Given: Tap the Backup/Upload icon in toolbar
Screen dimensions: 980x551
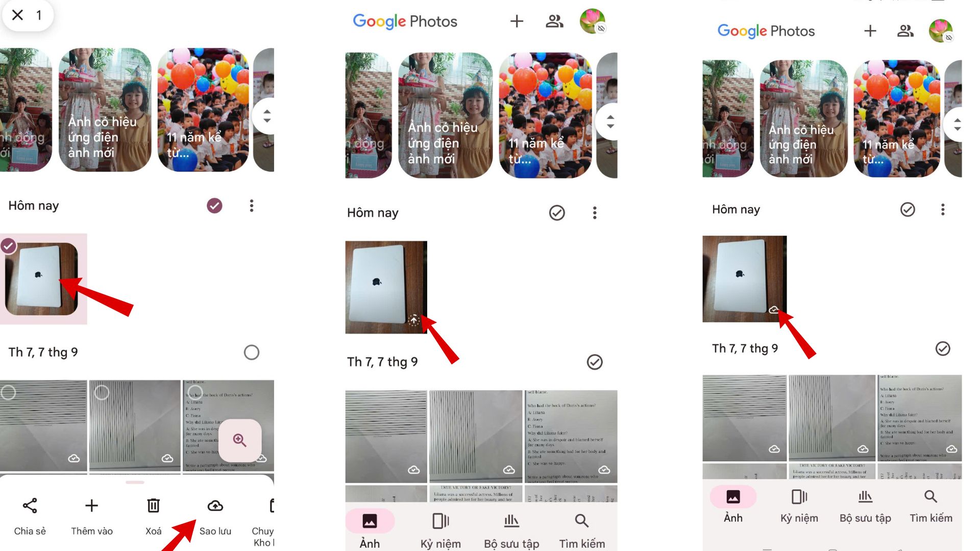Looking at the screenshot, I should [x=215, y=505].
